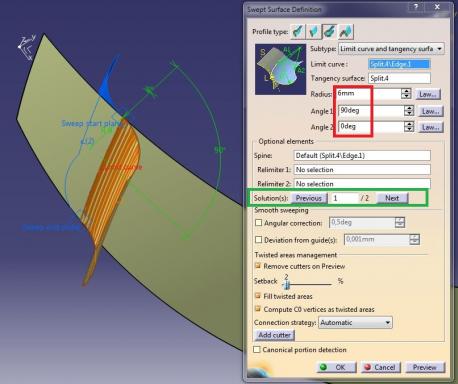Click the Setback percentage slider
Image resolution: width=458 pixels, height=384 pixels.
(x=307, y=284)
